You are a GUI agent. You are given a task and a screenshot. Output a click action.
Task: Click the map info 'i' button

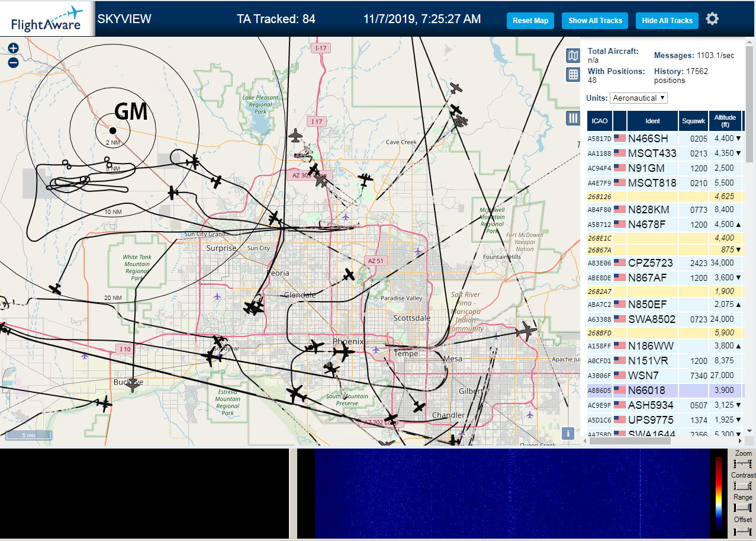(568, 433)
